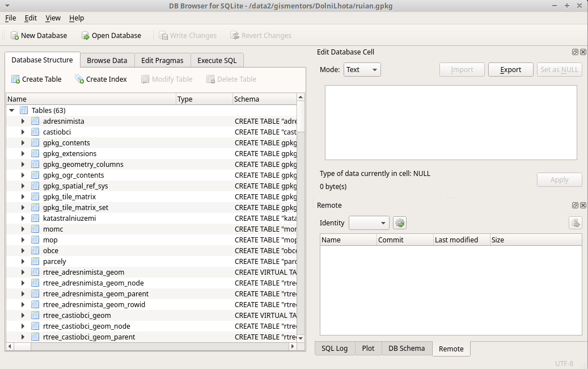Click the Delete Table button
Image resolution: width=588 pixels, height=369 pixels.
click(231, 79)
